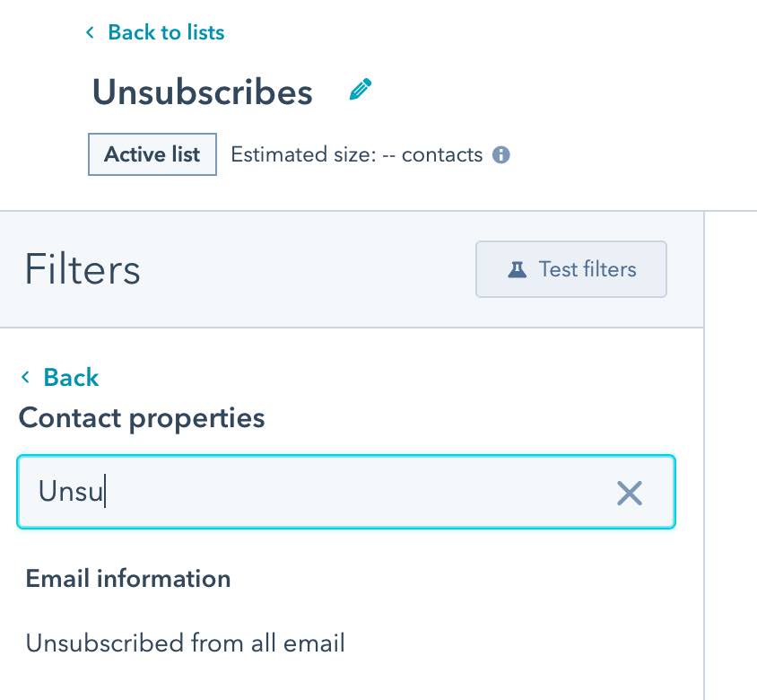Click the Contact properties heading
Screen dimensions: 757x700
pos(141,417)
